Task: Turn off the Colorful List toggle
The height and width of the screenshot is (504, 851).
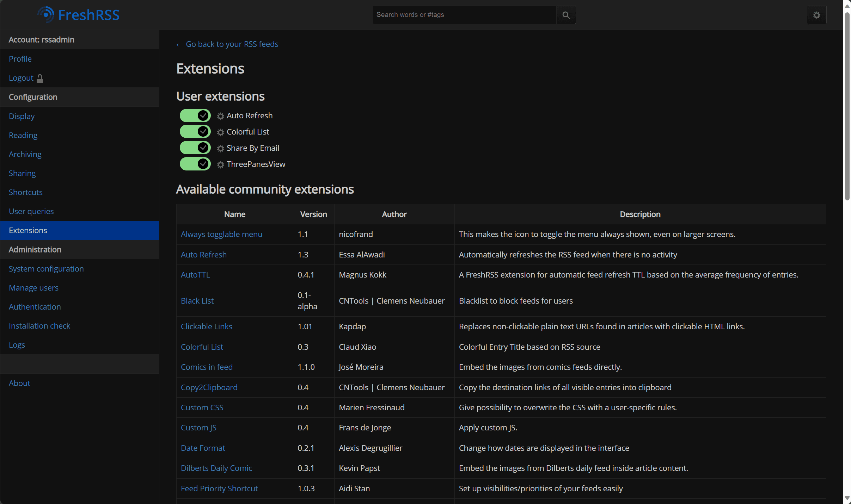Action: pyautogui.click(x=195, y=132)
